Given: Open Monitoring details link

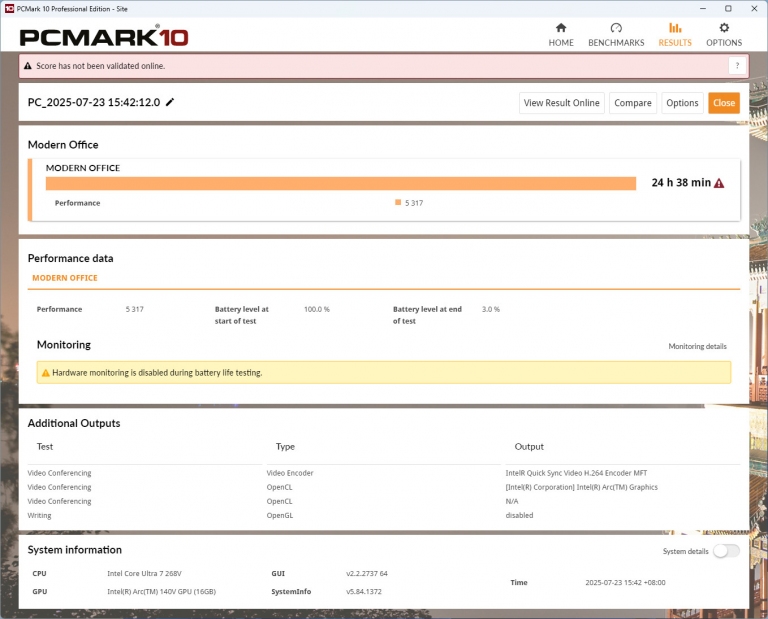Looking at the screenshot, I should [697, 346].
